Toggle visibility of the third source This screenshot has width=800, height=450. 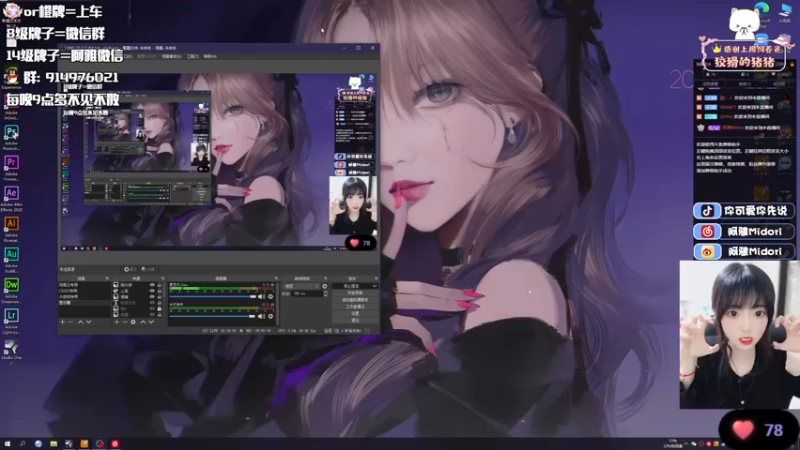[152, 296]
